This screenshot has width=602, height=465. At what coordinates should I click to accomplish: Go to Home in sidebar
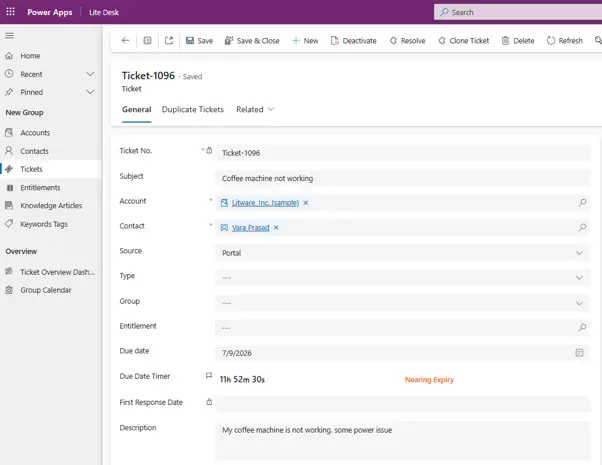(x=51, y=56)
